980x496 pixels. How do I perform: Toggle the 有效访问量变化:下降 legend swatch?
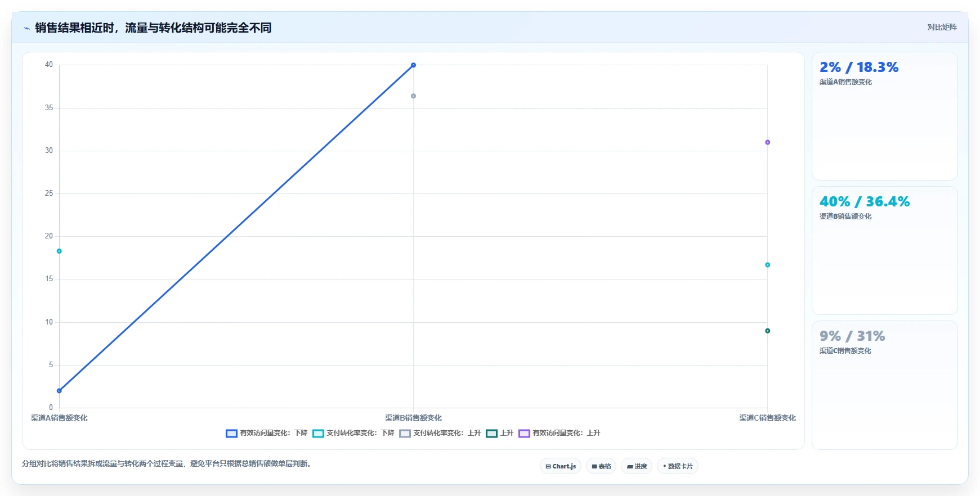point(231,434)
